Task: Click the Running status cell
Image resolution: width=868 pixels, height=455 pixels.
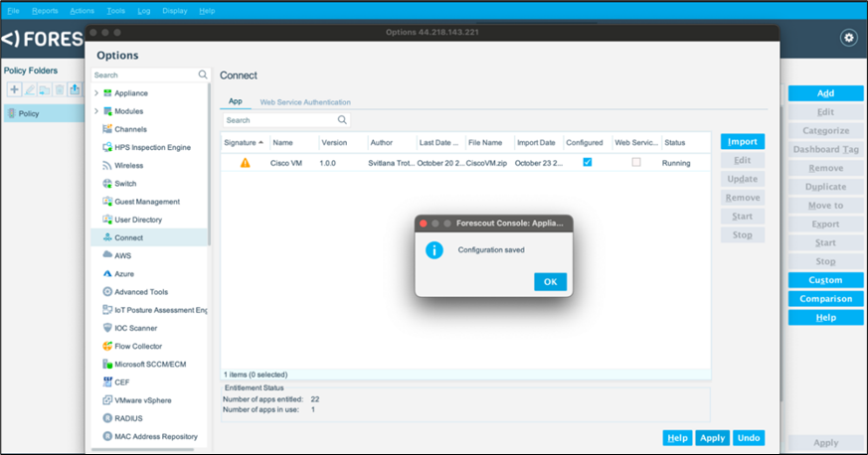Action: click(676, 163)
